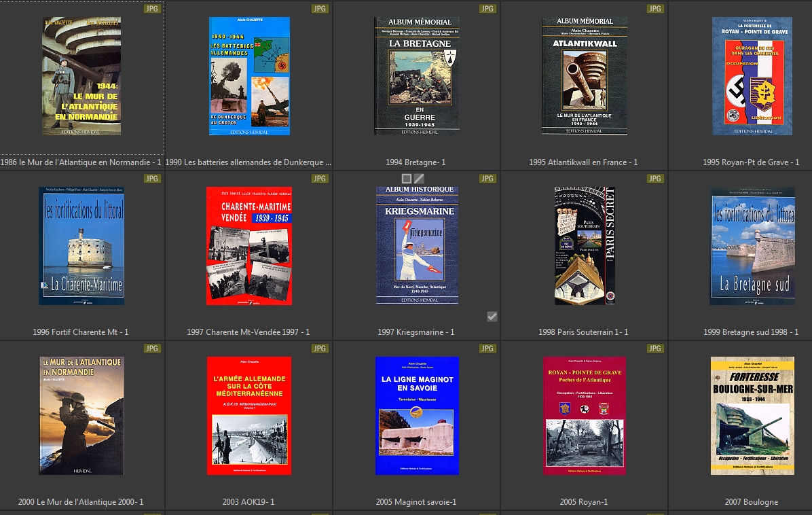Viewport: 812px width, 515px height.
Task: Select the sunset Mur de l'Atlantique en Normandie cover
Action: (81, 416)
